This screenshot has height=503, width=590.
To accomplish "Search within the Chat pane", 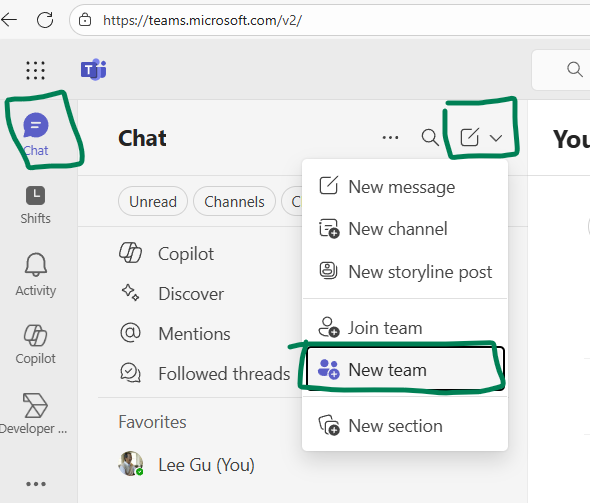I will click(x=430, y=137).
